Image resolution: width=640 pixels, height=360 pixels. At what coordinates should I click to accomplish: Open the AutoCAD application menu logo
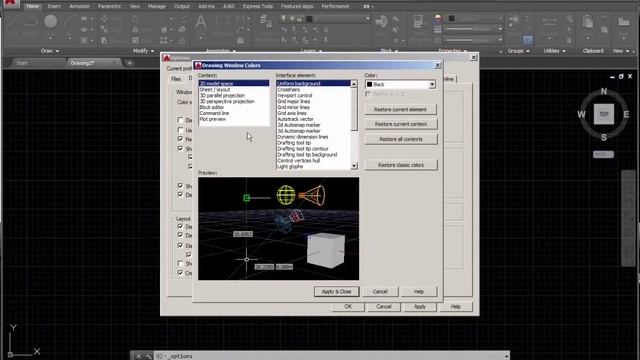(10, 3)
